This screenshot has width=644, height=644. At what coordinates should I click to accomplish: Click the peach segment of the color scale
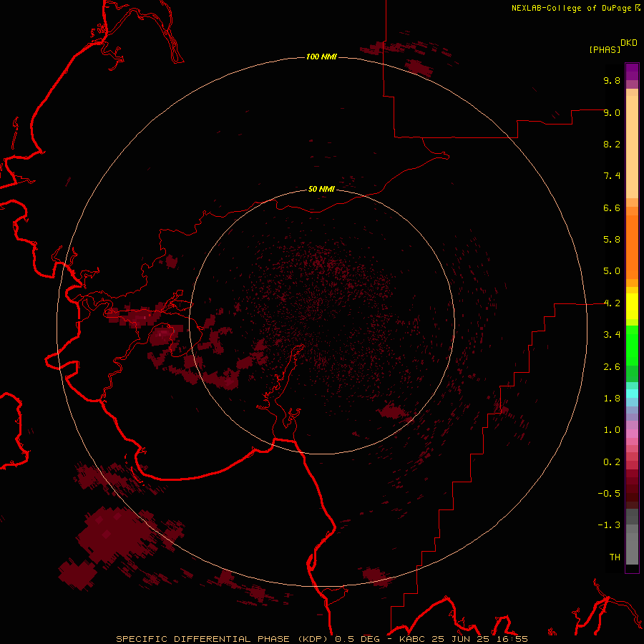632,144
